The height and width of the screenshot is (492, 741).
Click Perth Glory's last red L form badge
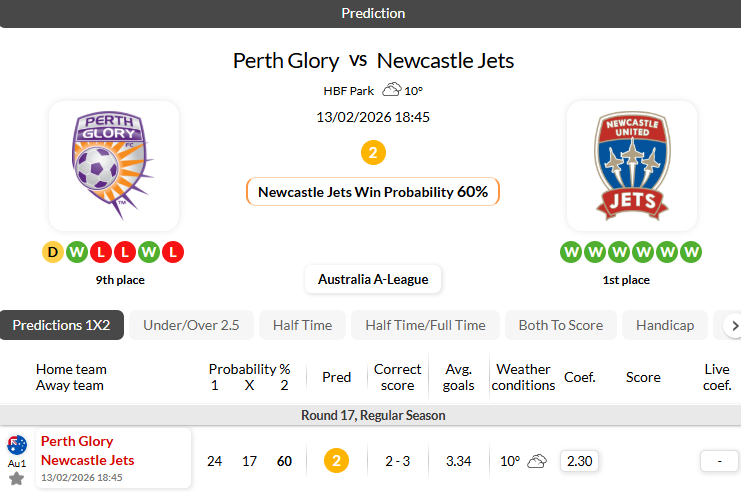[x=173, y=252]
